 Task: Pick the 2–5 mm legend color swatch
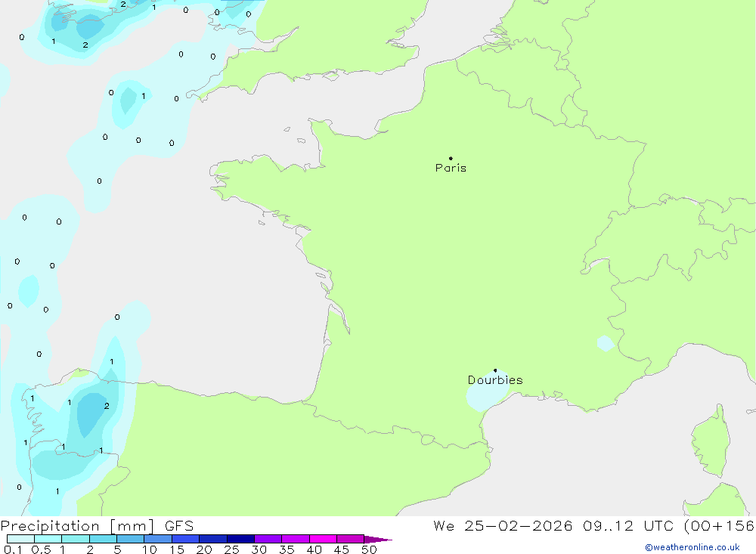tap(103, 539)
